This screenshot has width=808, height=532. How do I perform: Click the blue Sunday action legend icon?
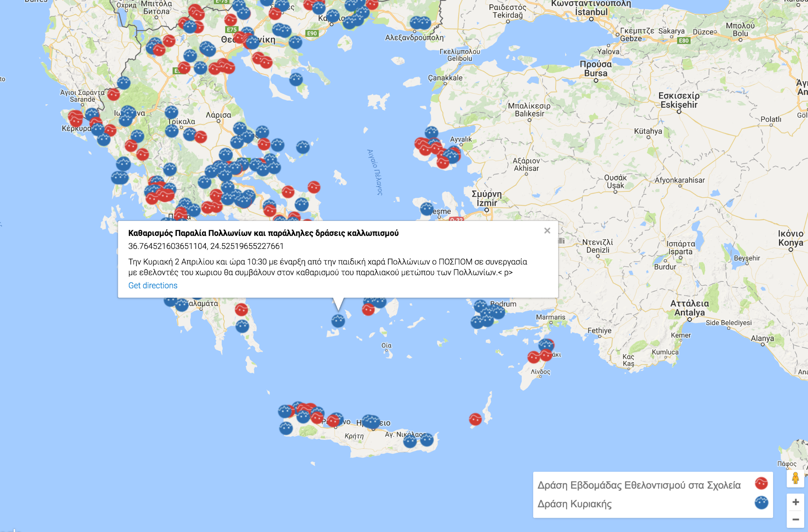pyautogui.click(x=761, y=503)
